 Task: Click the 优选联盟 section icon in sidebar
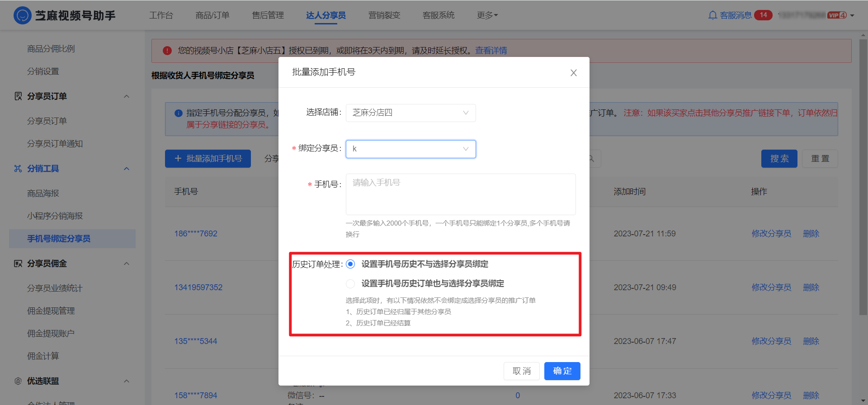tap(18, 381)
